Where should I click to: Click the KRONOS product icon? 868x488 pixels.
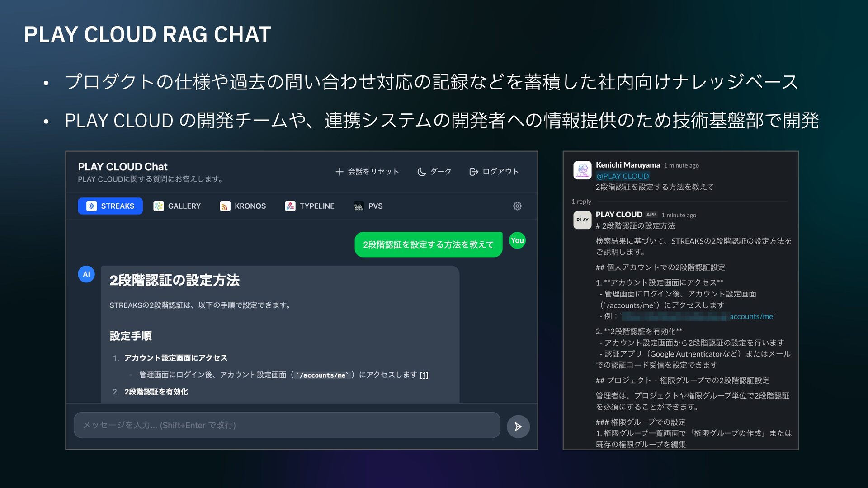click(225, 206)
